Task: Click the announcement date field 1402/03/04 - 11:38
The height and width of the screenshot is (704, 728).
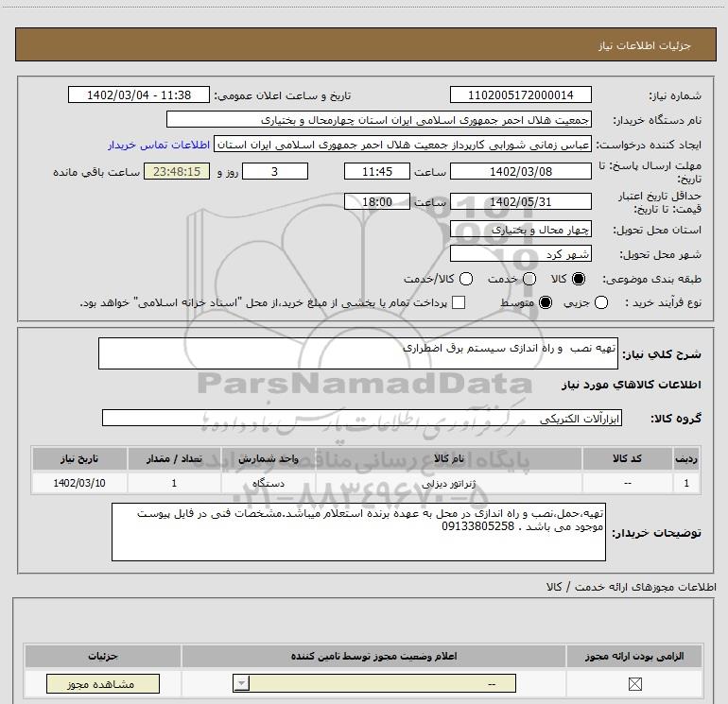Action: 139,95
